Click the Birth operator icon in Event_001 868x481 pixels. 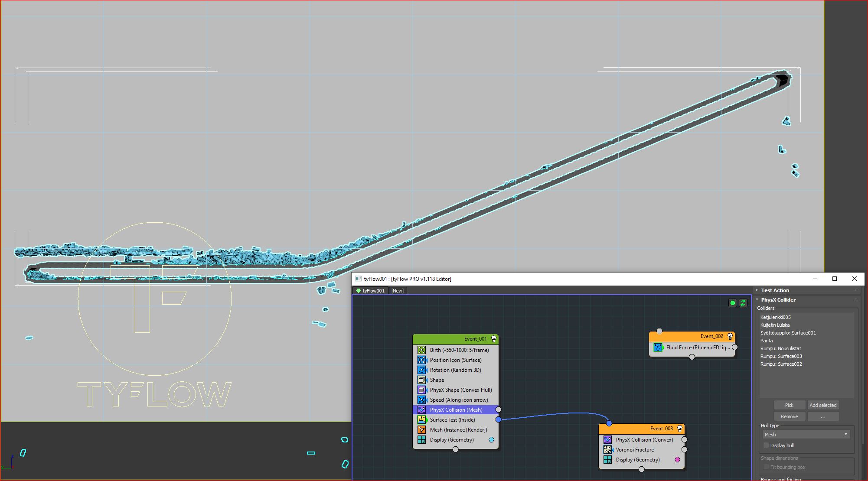pyautogui.click(x=421, y=350)
